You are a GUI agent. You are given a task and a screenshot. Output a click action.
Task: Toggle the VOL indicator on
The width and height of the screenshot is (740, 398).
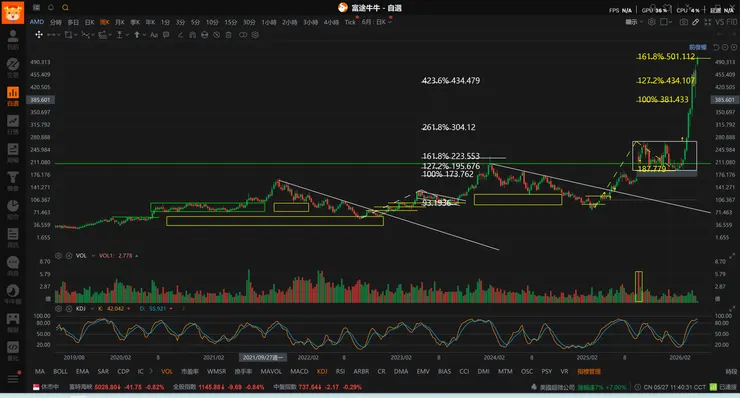(167, 372)
